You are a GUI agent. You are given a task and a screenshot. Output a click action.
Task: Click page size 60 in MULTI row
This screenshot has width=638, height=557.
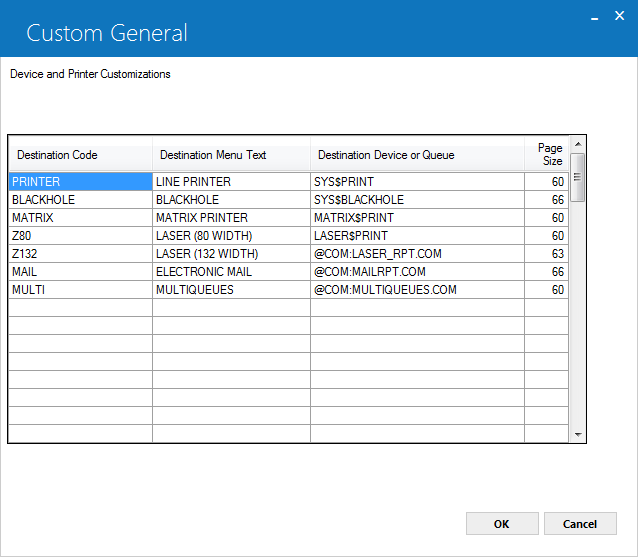point(546,289)
